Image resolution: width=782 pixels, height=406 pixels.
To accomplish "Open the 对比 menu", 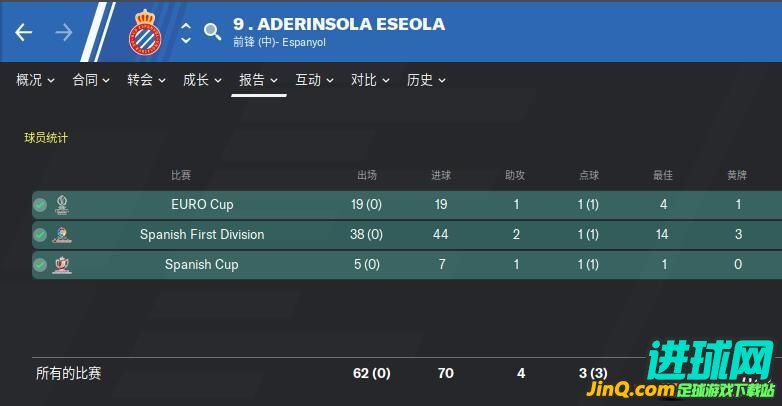I will pos(370,80).
